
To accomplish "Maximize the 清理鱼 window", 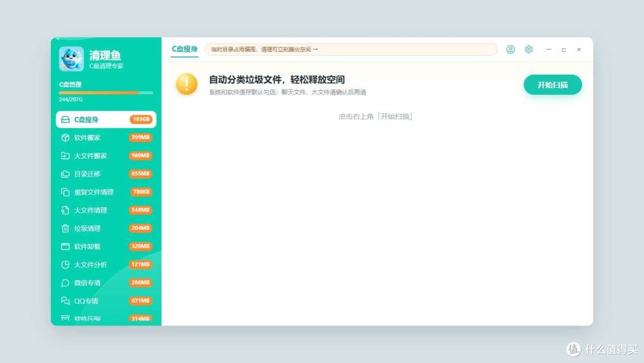I will click(563, 50).
